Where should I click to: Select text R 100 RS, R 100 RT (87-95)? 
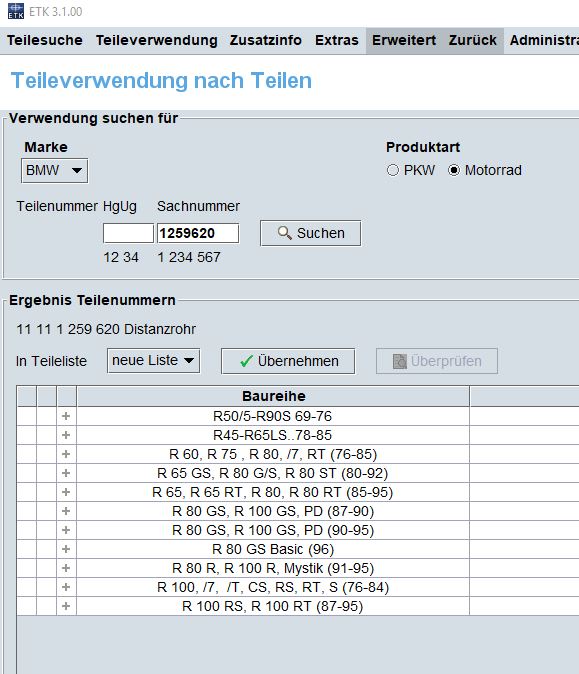click(273, 606)
